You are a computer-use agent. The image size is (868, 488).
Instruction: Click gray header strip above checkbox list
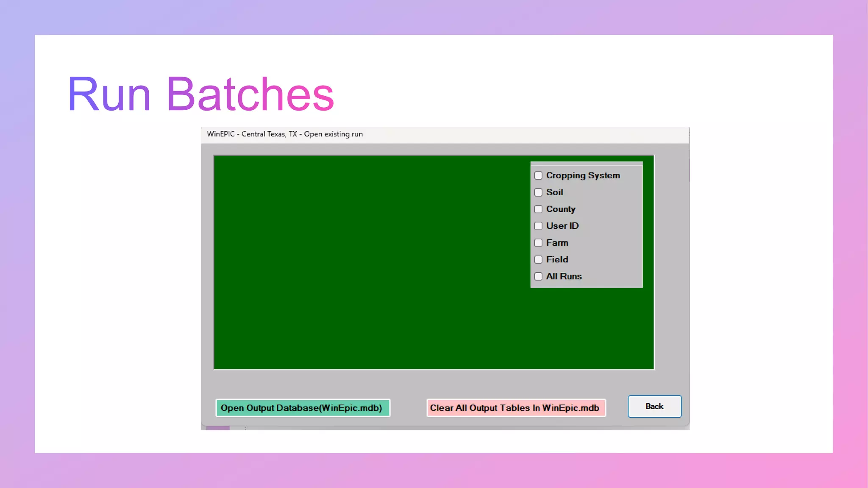(x=586, y=164)
